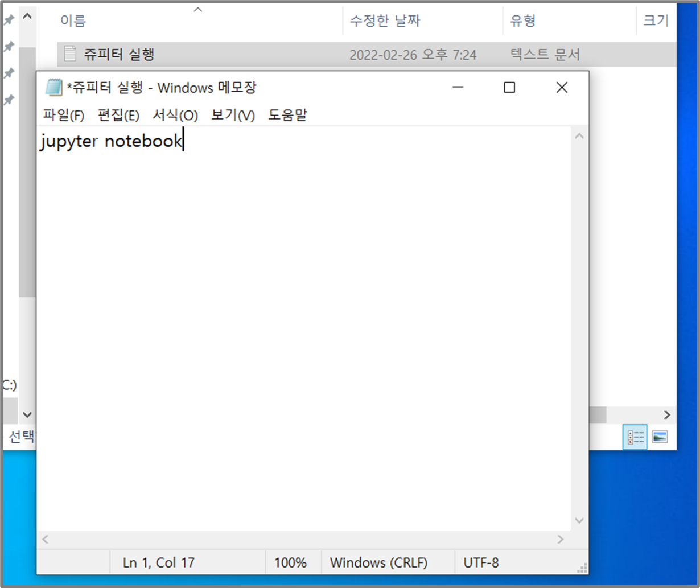Click the '텍스트 문서' type cell in Explorer
Screen dimensions: 700x588
click(x=545, y=55)
